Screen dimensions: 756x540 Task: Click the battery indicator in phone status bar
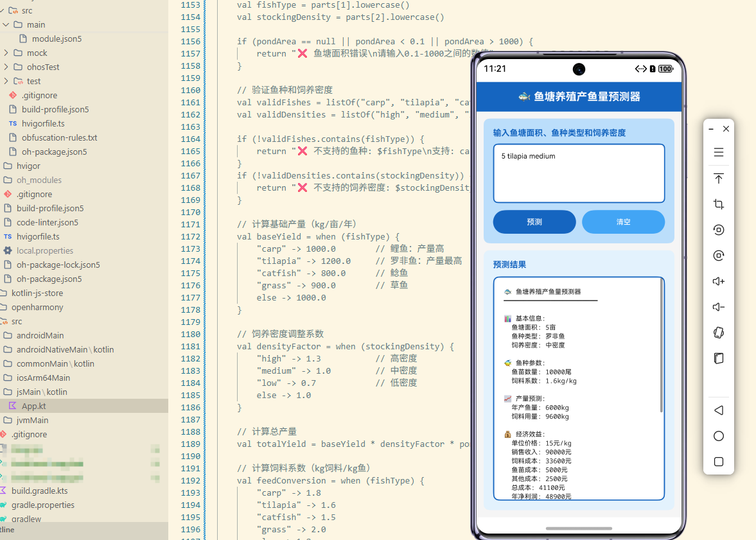665,69
